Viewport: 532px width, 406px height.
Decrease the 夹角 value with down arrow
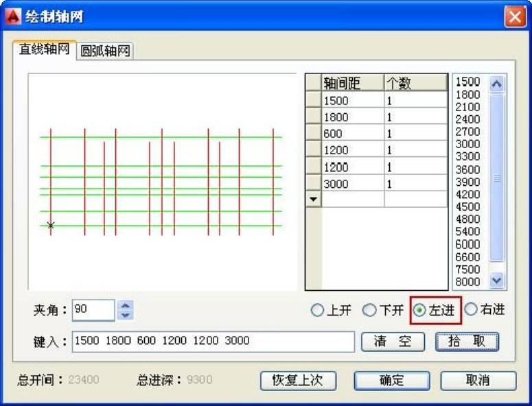click(x=126, y=315)
